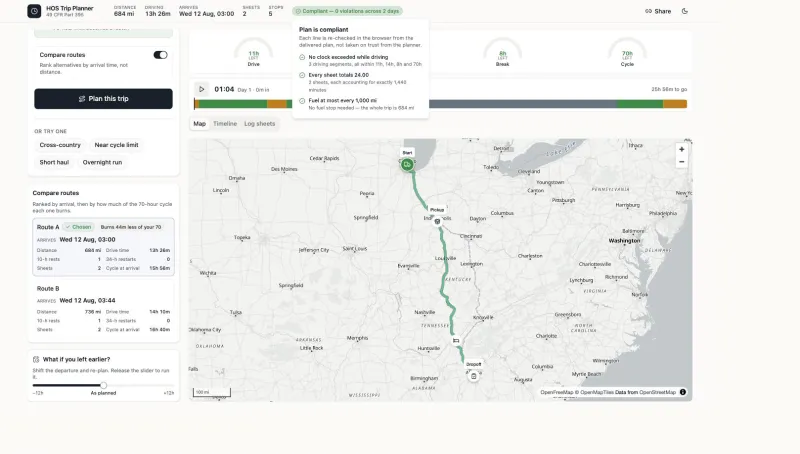
Task: Click 'Burns 44m less of your 70' label
Action: pyautogui.click(x=131, y=227)
